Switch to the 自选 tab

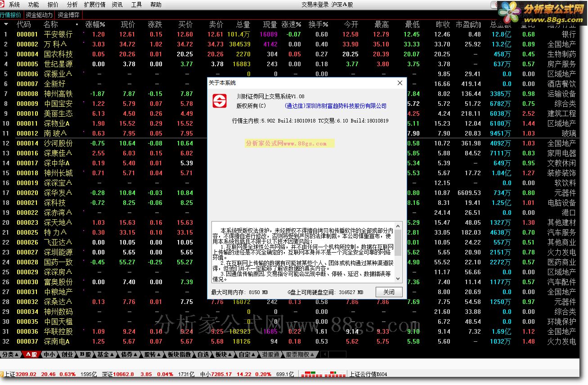point(203,354)
